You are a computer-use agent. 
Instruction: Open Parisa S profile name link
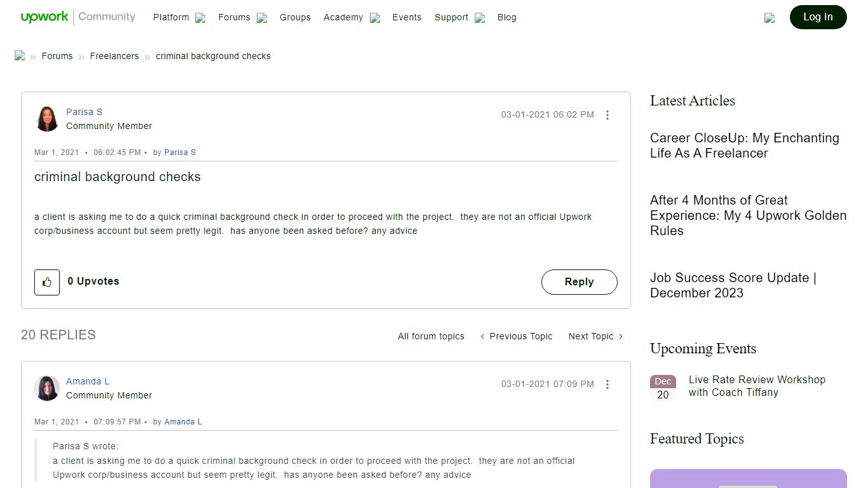(x=84, y=112)
